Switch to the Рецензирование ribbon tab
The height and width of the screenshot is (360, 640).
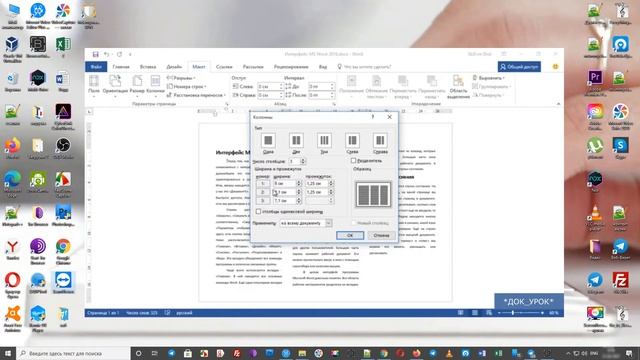[x=291, y=67]
